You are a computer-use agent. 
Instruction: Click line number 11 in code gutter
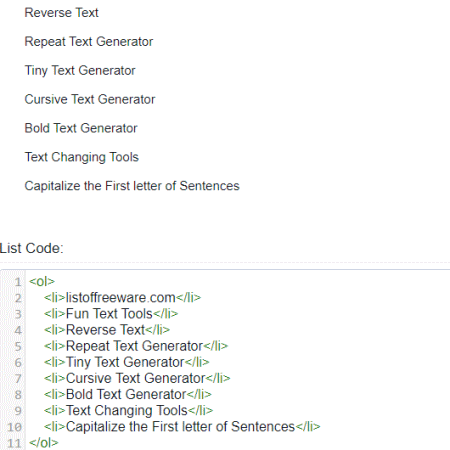click(14, 443)
